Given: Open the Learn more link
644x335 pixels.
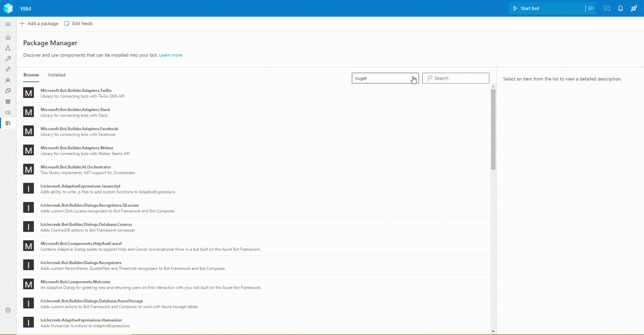Looking at the screenshot, I should tap(171, 55).
